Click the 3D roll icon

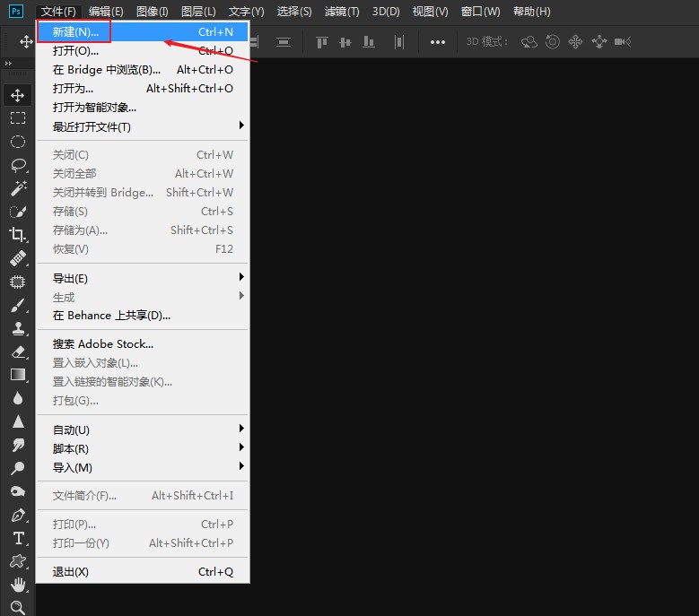[553, 42]
